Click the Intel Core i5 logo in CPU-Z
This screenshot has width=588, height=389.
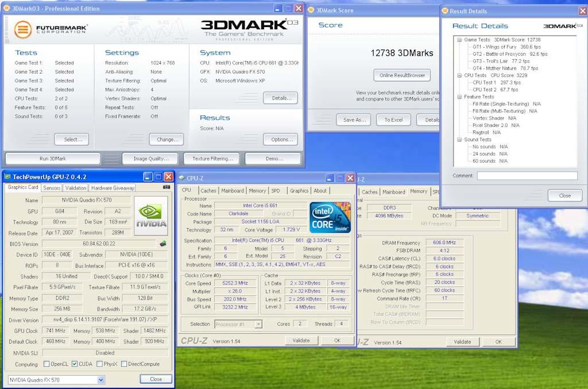click(330, 218)
